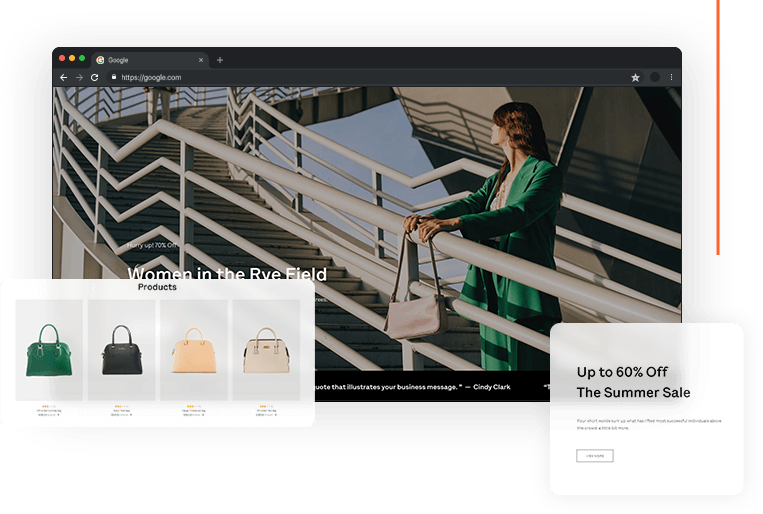Select the beige handbag product
Screen dimensions: 763x514
pos(266,350)
